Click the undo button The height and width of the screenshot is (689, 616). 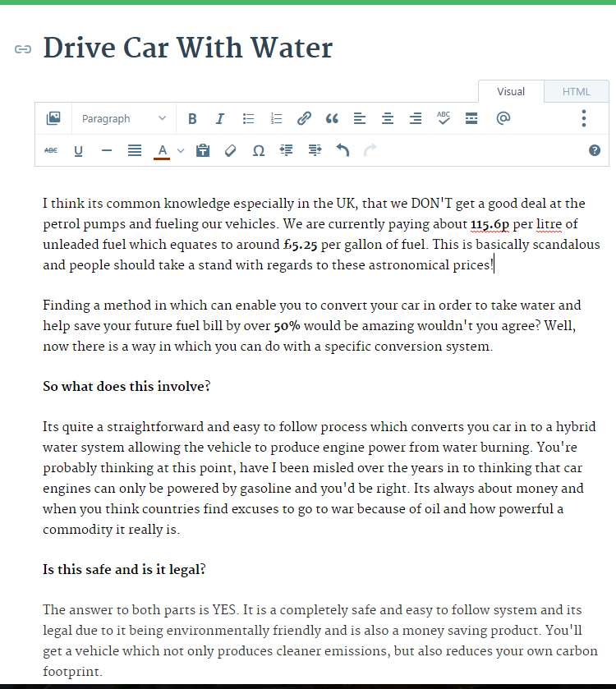[x=342, y=150]
